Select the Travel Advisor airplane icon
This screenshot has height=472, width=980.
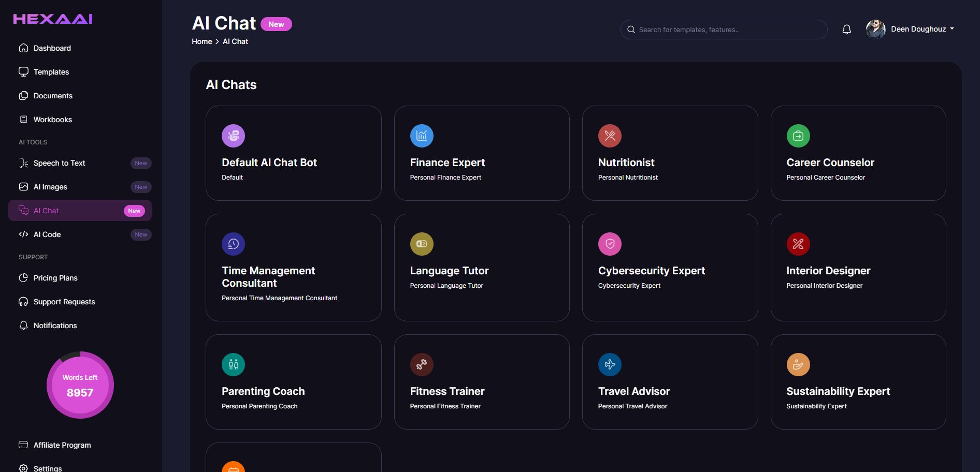610,365
